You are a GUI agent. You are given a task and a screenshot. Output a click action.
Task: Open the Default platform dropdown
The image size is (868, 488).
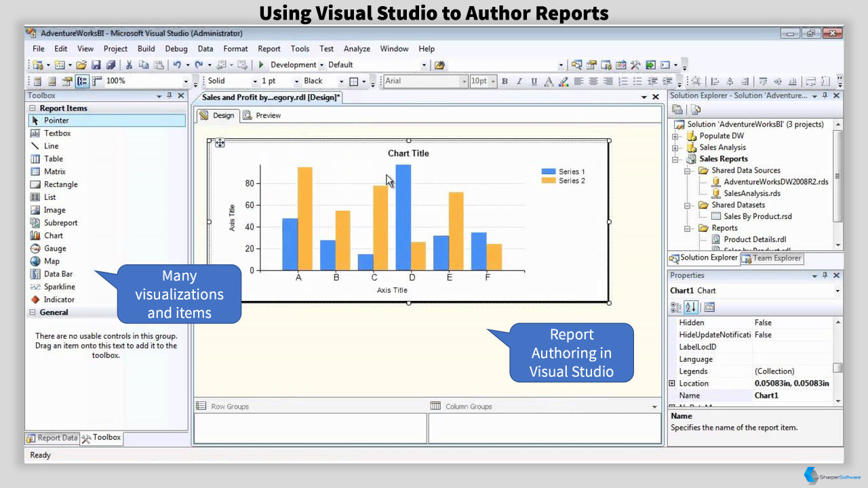425,65
